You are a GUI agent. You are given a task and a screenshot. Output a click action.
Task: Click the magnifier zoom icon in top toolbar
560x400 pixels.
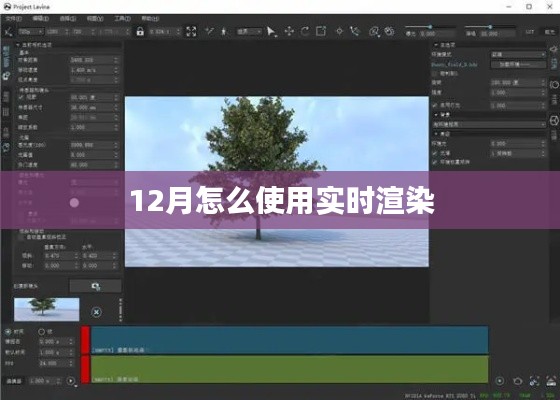coord(374,31)
